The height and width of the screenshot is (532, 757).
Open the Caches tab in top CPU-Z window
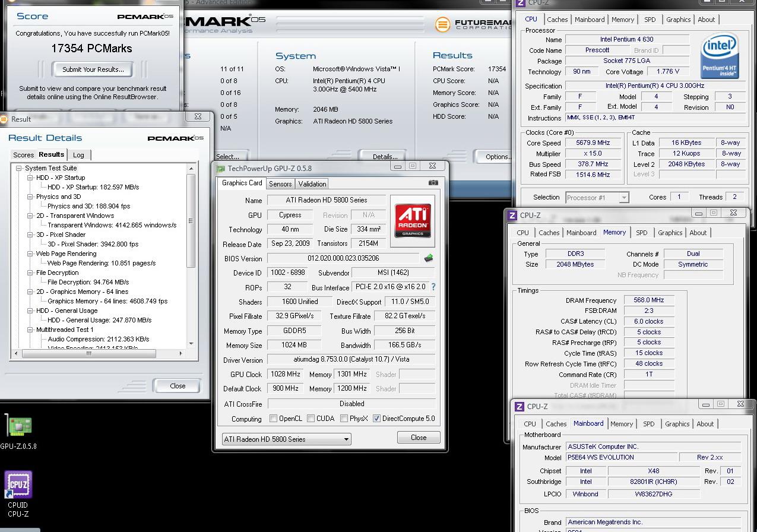[557, 20]
